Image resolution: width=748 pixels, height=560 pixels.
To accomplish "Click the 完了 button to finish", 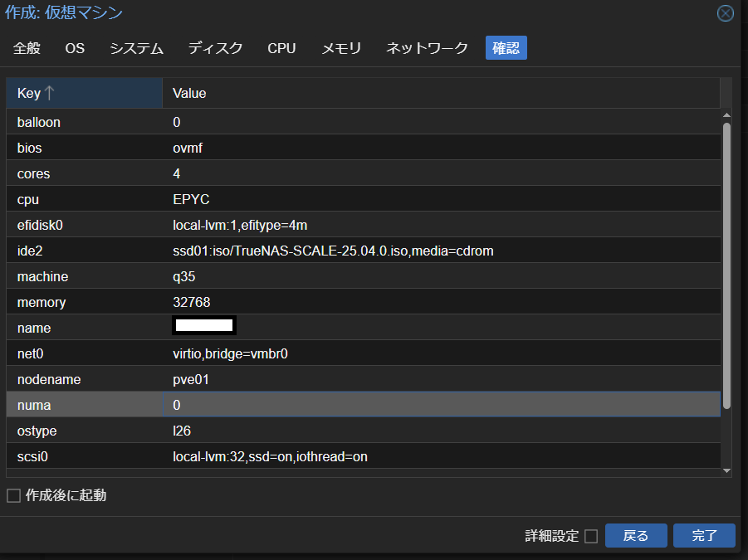I will [704, 536].
